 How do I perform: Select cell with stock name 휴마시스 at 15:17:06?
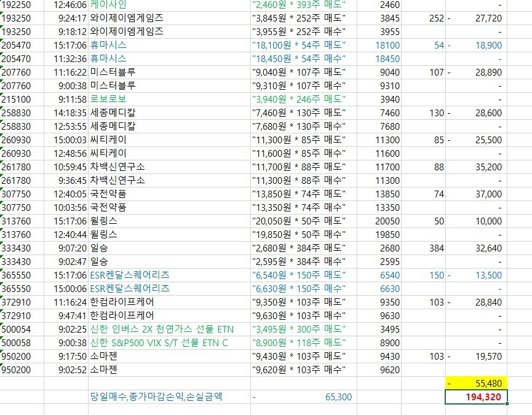pyautogui.click(x=169, y=45)
